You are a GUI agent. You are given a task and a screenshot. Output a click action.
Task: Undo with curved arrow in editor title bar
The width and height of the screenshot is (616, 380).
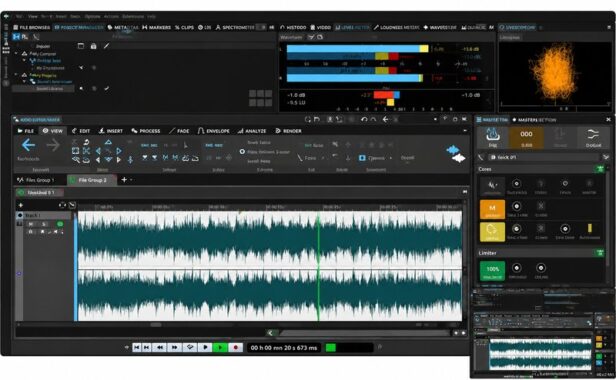(364, 119)
